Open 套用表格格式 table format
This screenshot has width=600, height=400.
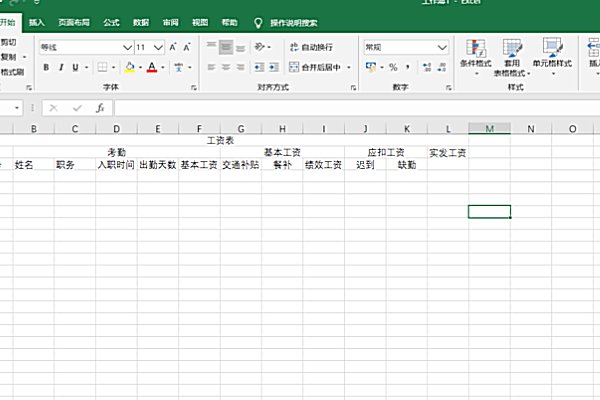[512, 57]
